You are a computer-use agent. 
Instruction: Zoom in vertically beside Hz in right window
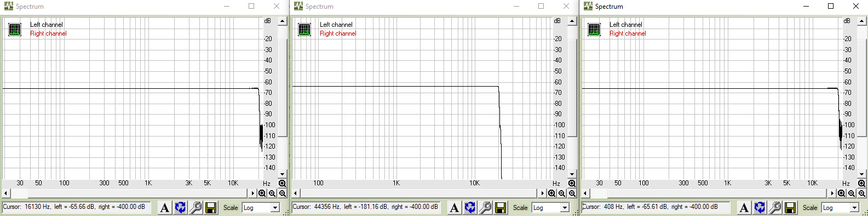[862, 184]
